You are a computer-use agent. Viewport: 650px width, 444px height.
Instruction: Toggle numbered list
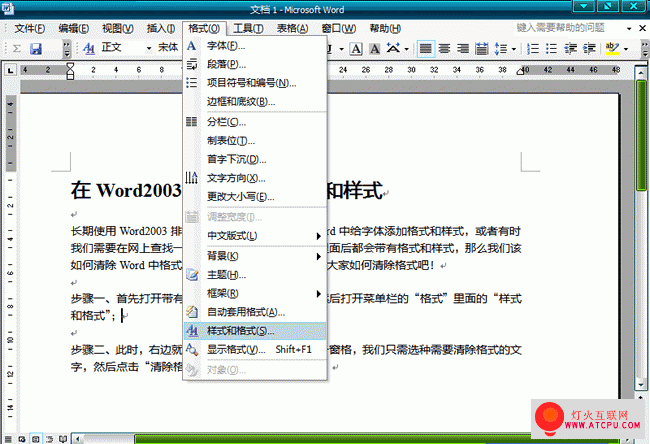pyautogui.click(x=533, y=49)
